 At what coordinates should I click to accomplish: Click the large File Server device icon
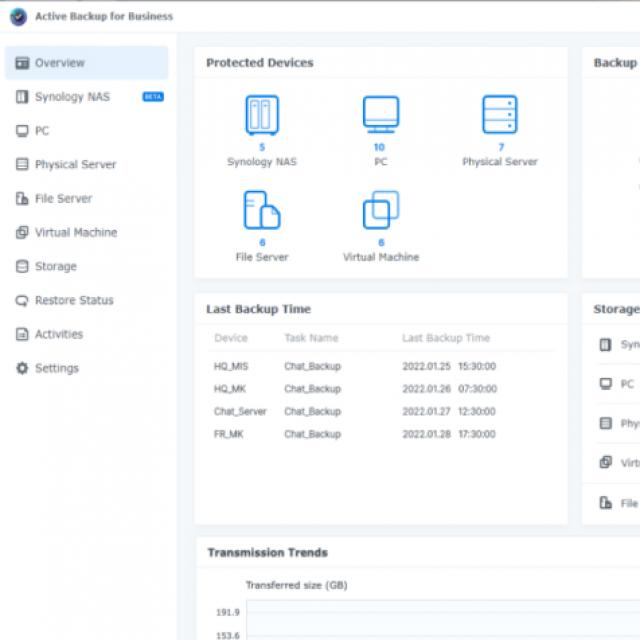click(262, 210)
